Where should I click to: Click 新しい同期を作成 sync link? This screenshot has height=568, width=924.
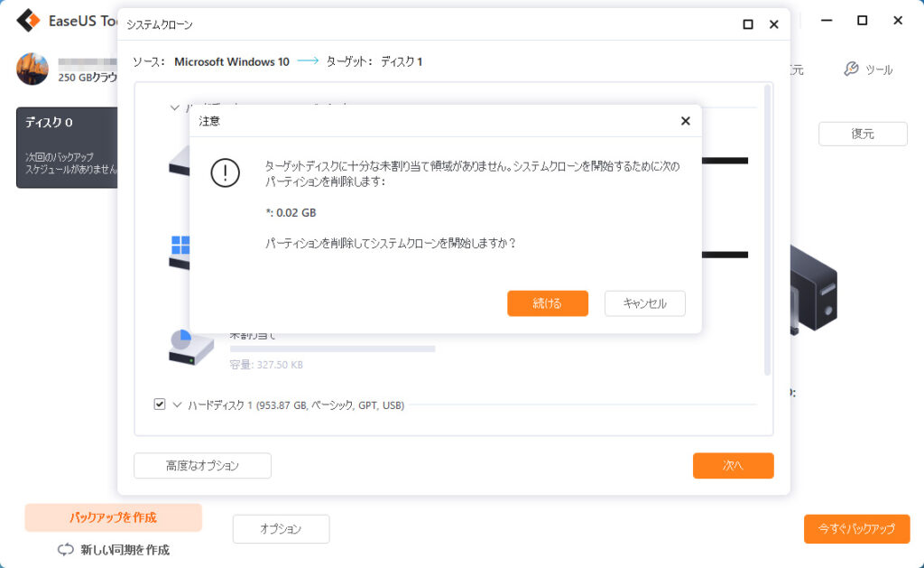pos(114,550)
